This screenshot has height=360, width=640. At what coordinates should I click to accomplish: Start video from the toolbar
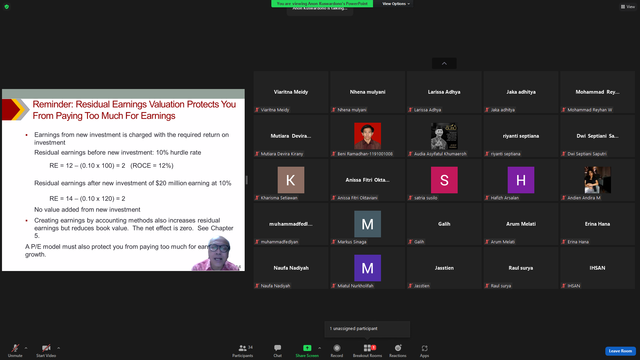coord(46,350)
